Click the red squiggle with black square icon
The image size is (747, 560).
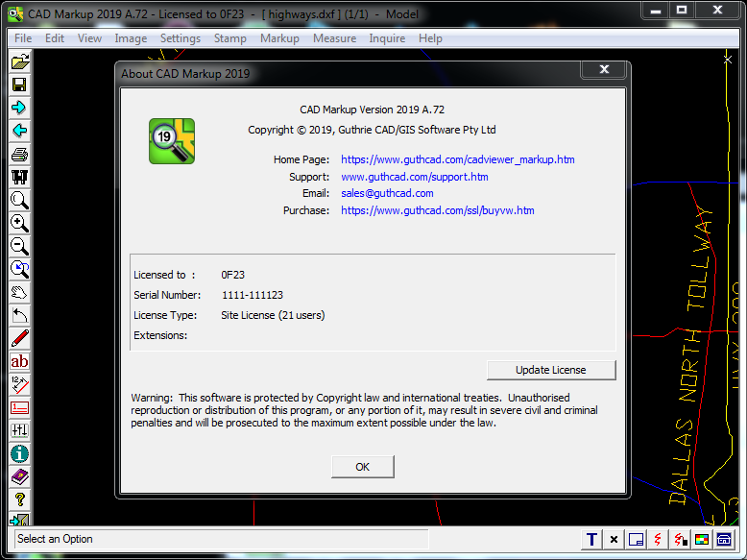click(x=680, y=540)
